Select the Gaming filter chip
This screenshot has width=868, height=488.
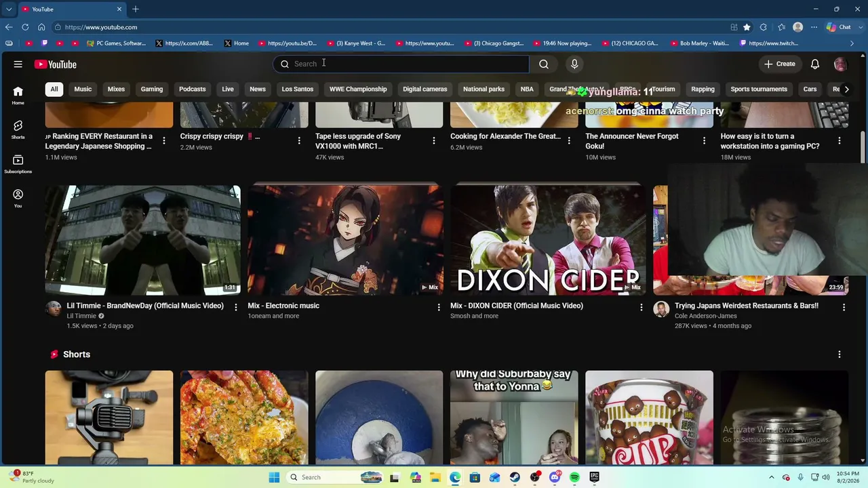[x=152, y=89]
